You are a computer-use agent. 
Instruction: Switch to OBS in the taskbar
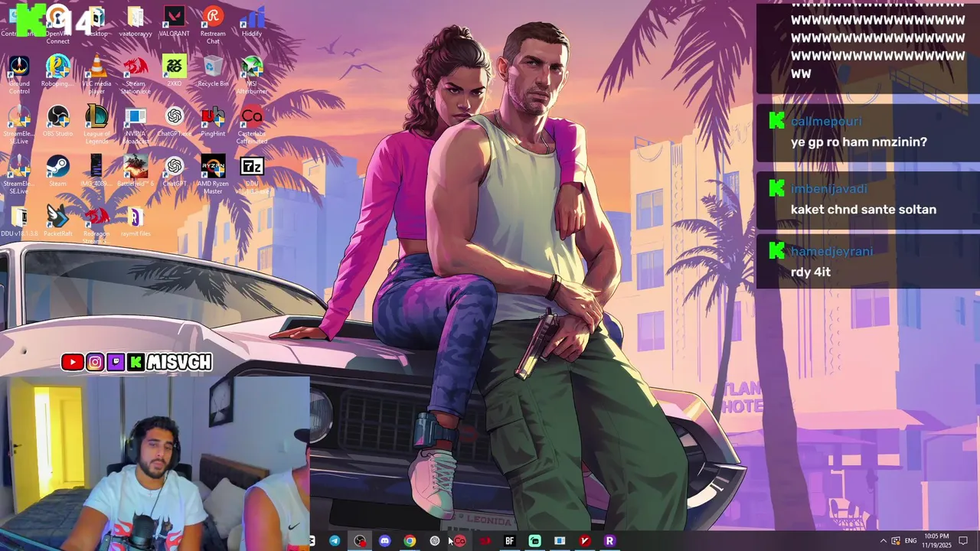click(360, 541)
